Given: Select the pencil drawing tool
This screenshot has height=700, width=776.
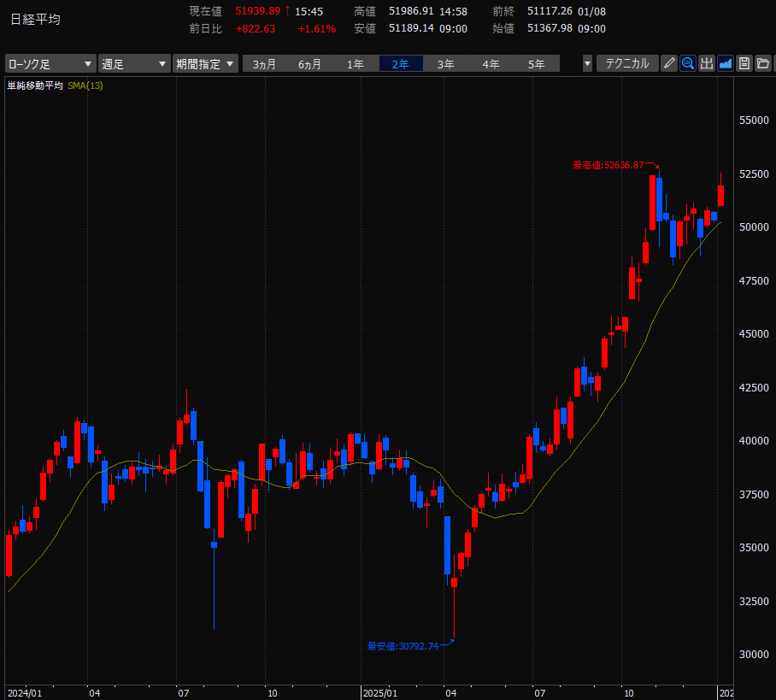Looking at the screenshot, I should (x=669, y=63).
